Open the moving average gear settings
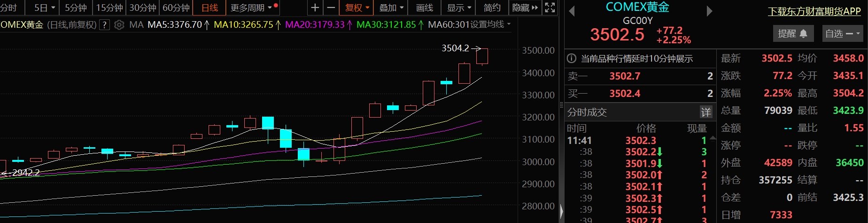Screen dimensions: 868x223 point(119,25)
